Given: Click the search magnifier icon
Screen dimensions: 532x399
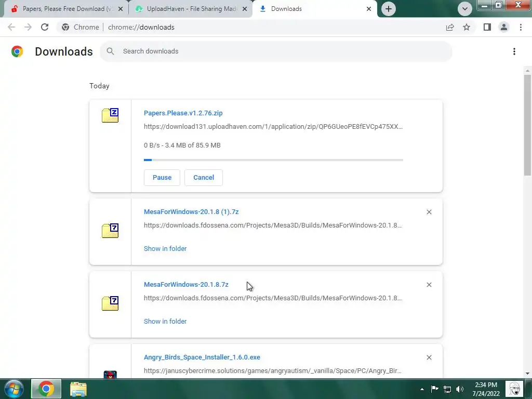Looking at the screenshot, I should click(x=110, y=51).
